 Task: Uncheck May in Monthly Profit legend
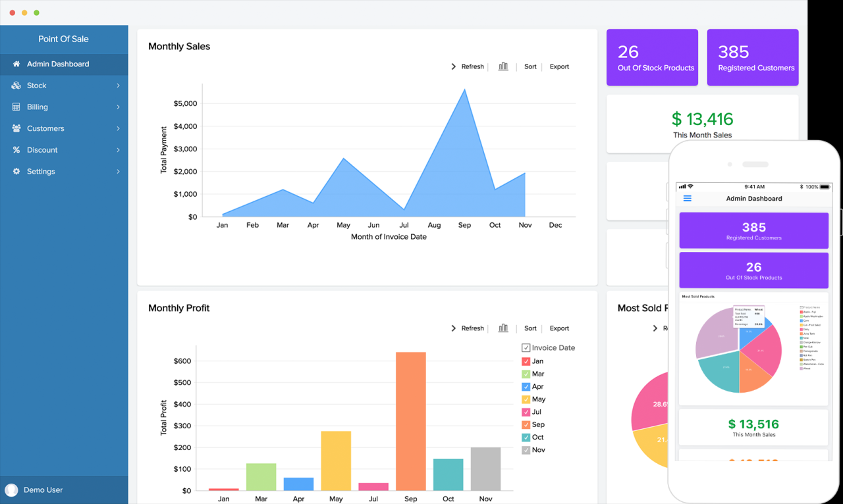click(526, 399)
